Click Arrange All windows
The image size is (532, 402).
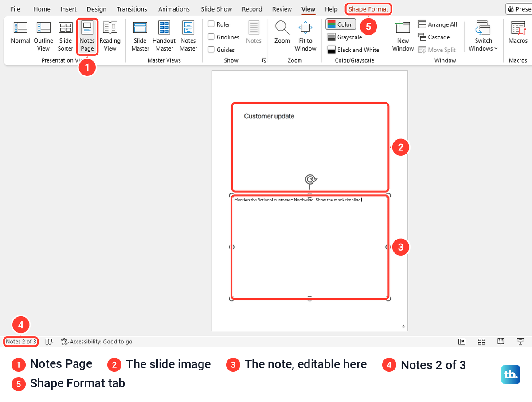coord(438,24)
